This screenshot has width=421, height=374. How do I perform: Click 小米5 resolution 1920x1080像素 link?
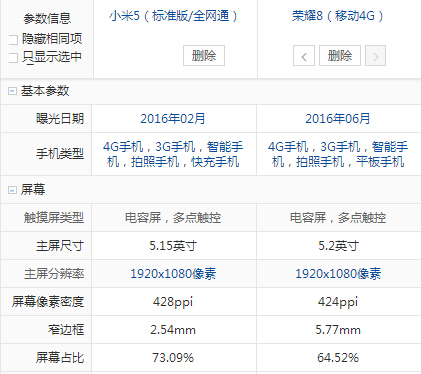[173, 274]
